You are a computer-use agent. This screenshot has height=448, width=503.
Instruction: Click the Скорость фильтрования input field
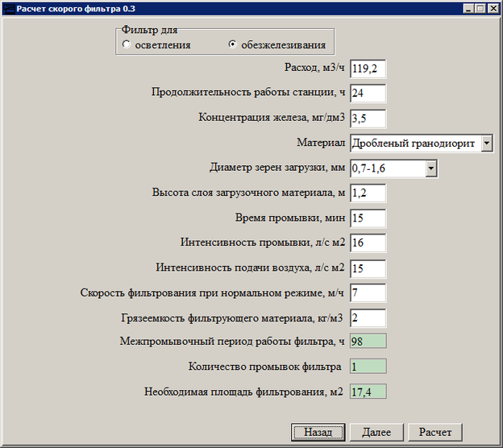pyautogui.click(x=368, y=292)
